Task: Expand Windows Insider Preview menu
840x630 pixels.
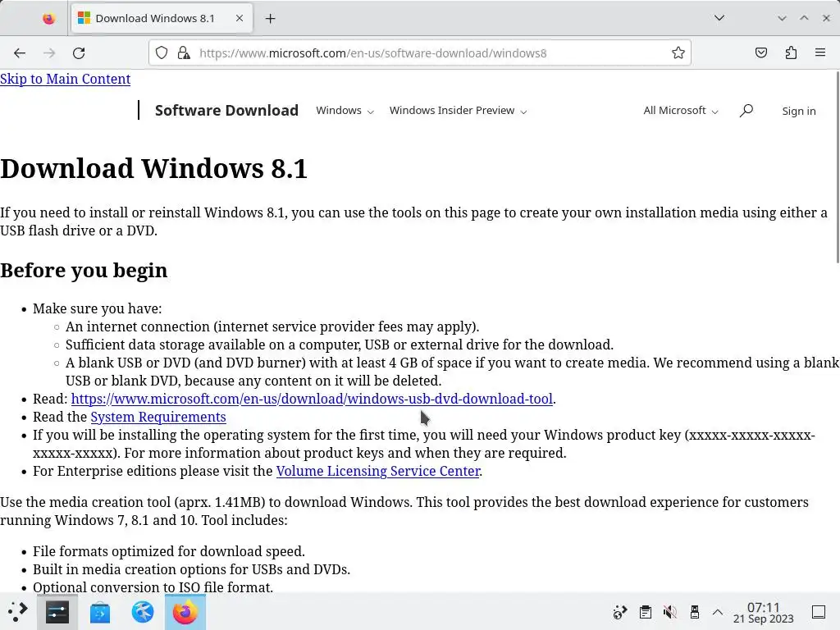Action: [x=458, y=111]
